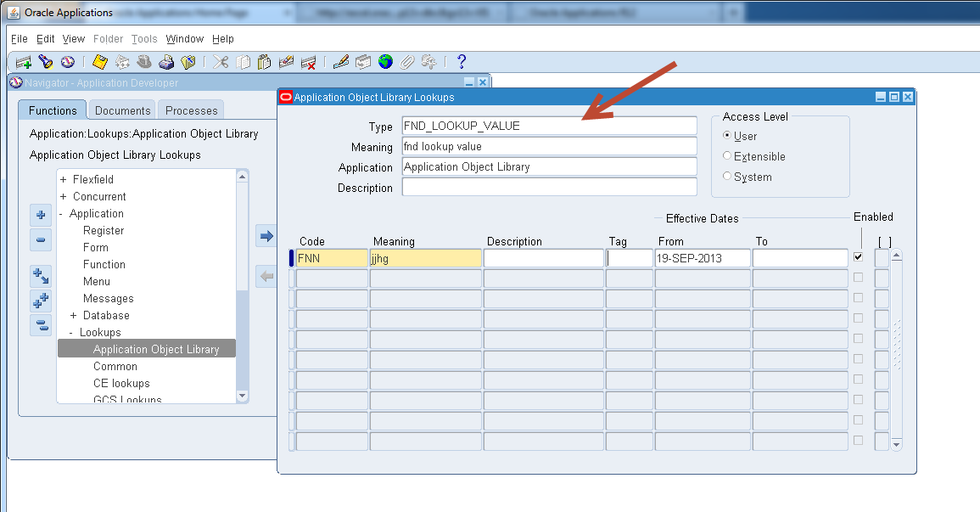This screenshot has width=980, height=512.
Task: Click the Copy toolbar icon
Action: click(x=243, y=62)
